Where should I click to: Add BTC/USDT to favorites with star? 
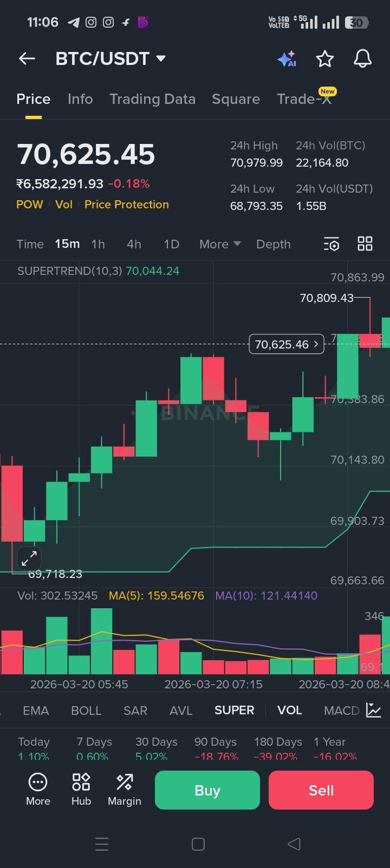325,58
